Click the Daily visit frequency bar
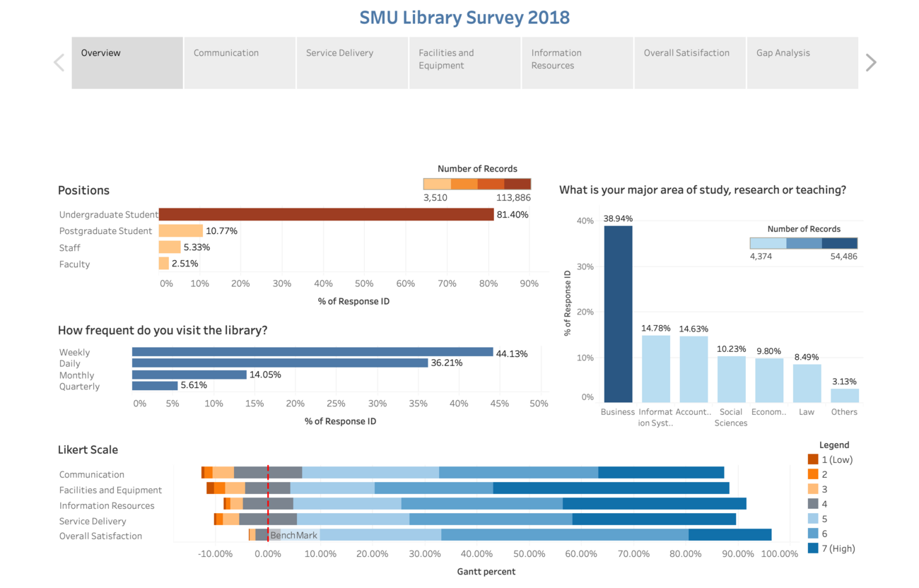The height and width of the screenshot is (588, 919). coord(280,363)
